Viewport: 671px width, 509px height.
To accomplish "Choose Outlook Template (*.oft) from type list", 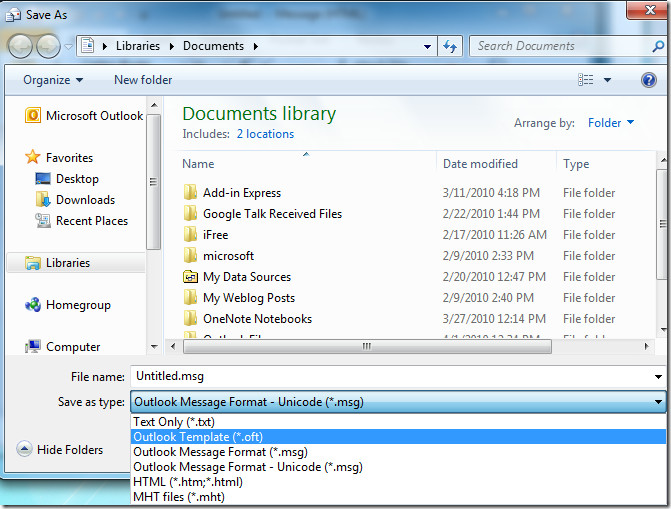I will (x=398, y=437).
